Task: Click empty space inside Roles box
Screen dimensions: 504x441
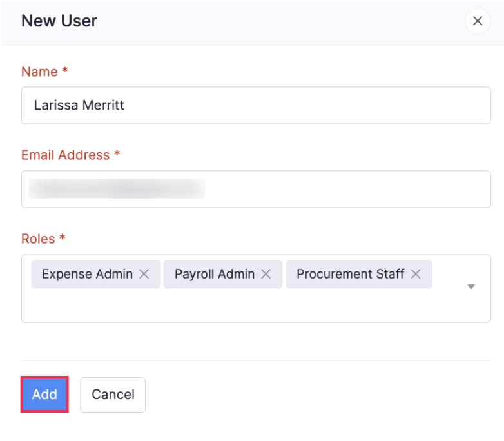Action: click(x=245, y=305)
